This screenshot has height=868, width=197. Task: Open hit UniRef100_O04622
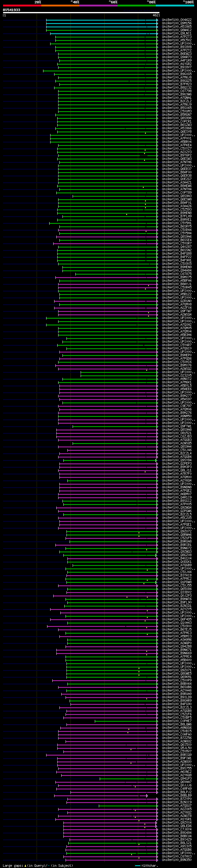177,20
